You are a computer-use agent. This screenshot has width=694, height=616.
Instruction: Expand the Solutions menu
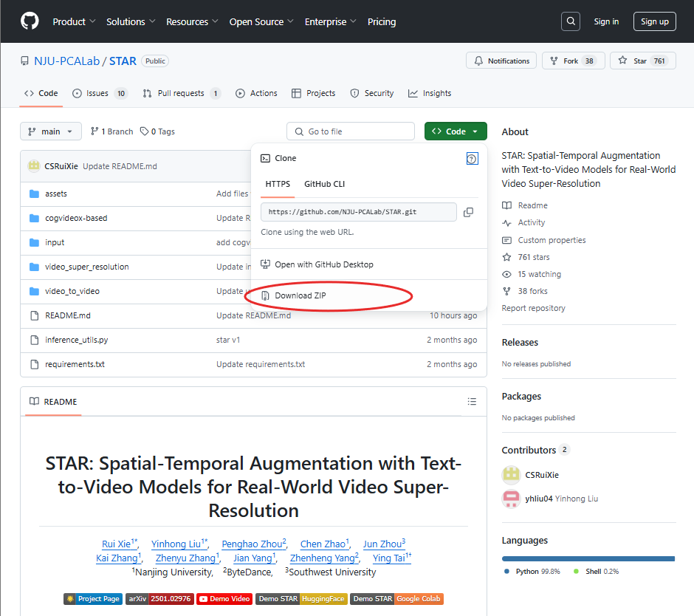tap(131, 21)
